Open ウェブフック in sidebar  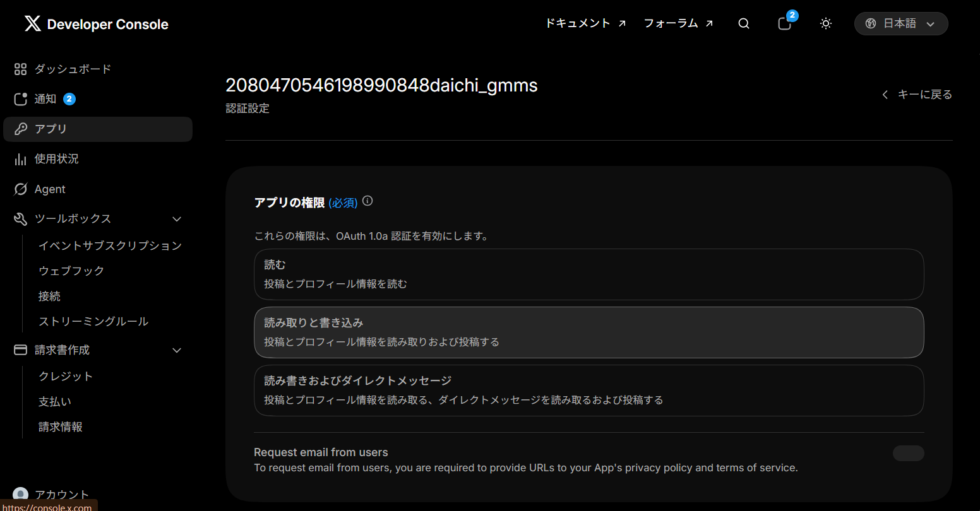coord(71,271)
